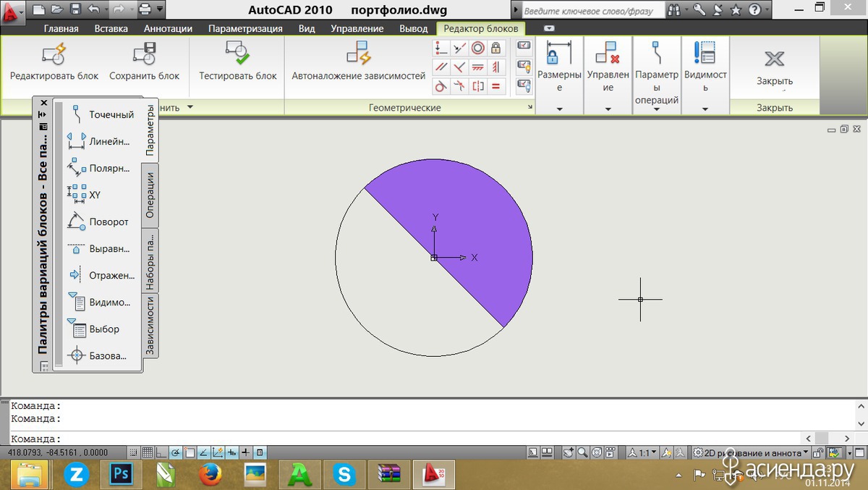The image size is (868, 490).
Task: Open quick access toolbar customize arrow
Action: (x=160, y=9)
